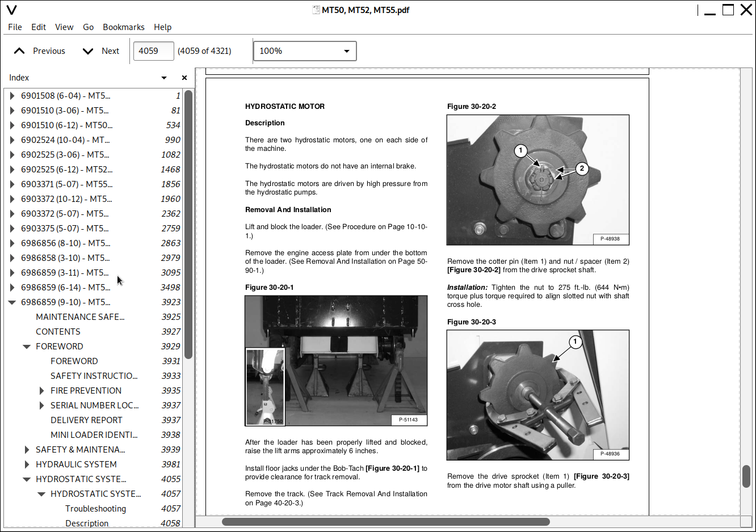Screen dimensions: 756x532
Task: Collapse the 6986859 (9-10) index entry
Action: pyautogui.click(x=12, y=302)
